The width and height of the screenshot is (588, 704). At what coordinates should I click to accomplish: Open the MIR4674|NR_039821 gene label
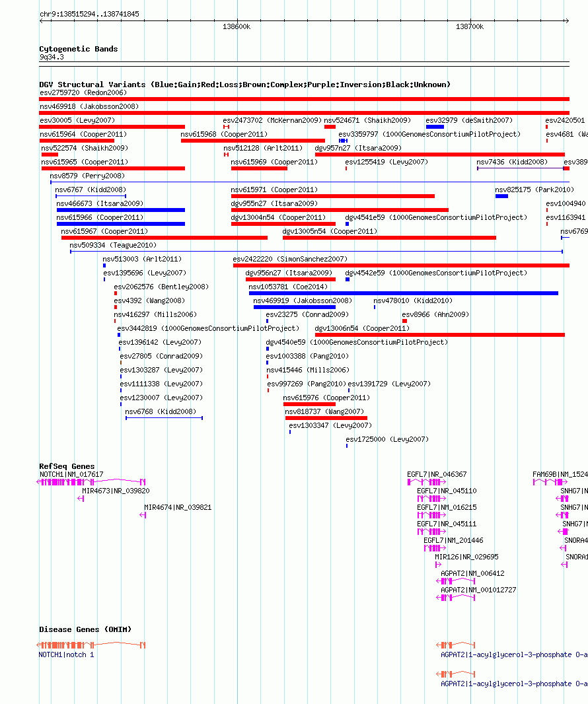click(x=178, y=508)
